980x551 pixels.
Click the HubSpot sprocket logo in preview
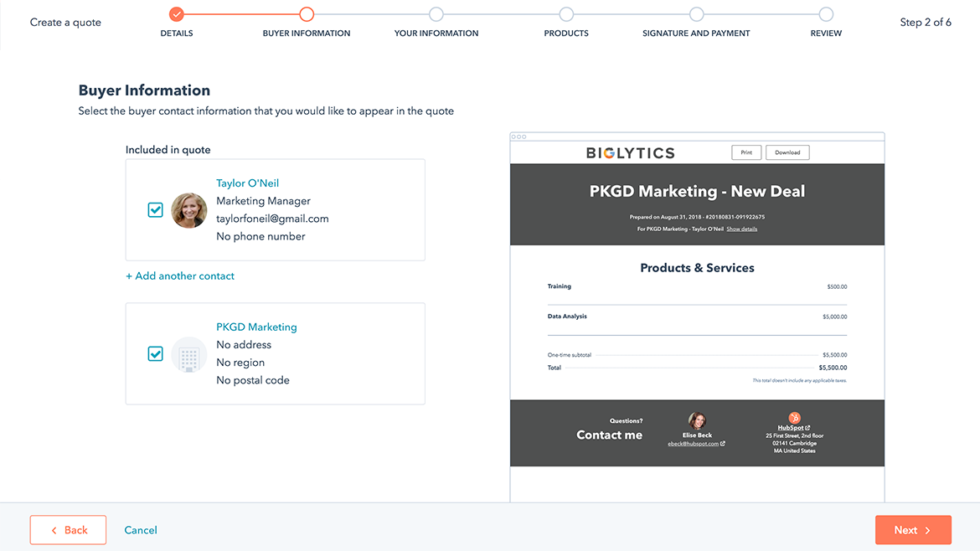(793, 418)
